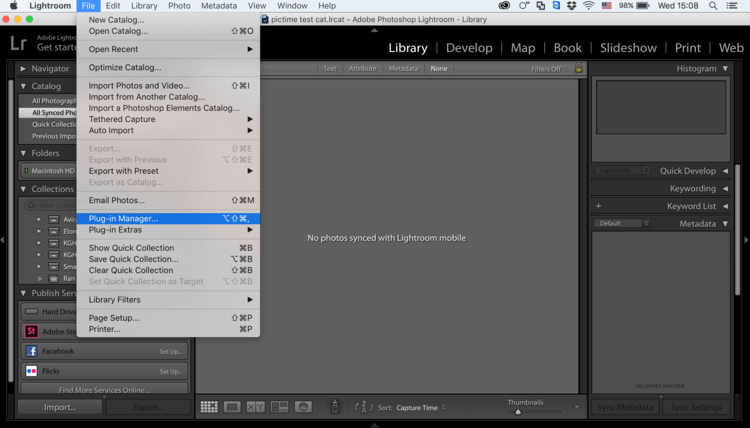Select Import Photos and Video menu item
750x428 pixels.
[168, 86]
